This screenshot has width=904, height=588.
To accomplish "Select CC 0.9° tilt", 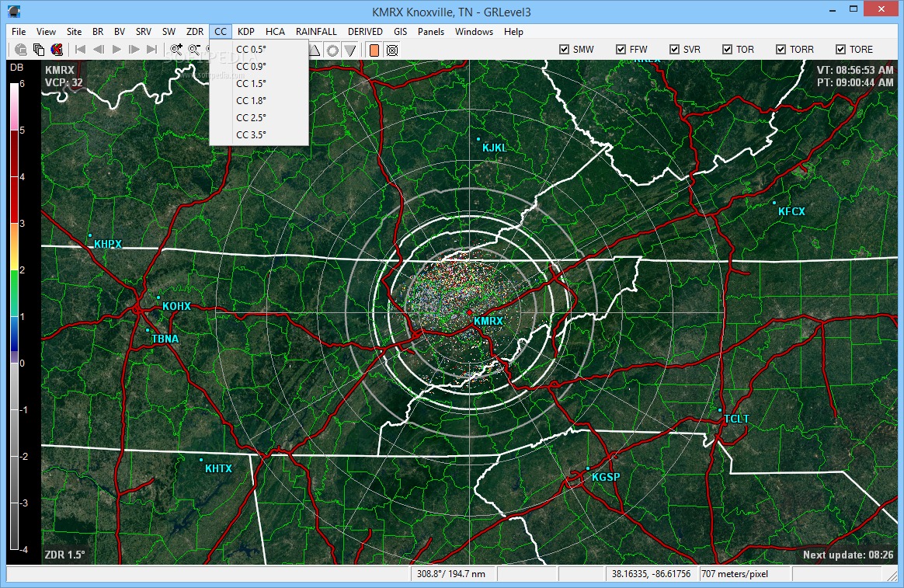I will tap(259, 66).
